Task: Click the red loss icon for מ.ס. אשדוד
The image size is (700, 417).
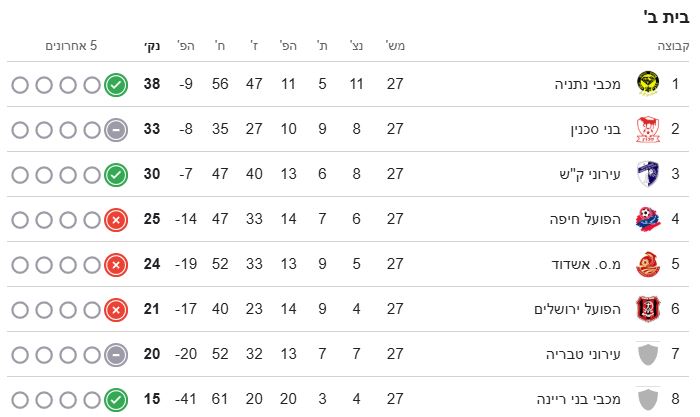Action: [x=116, y=265]
